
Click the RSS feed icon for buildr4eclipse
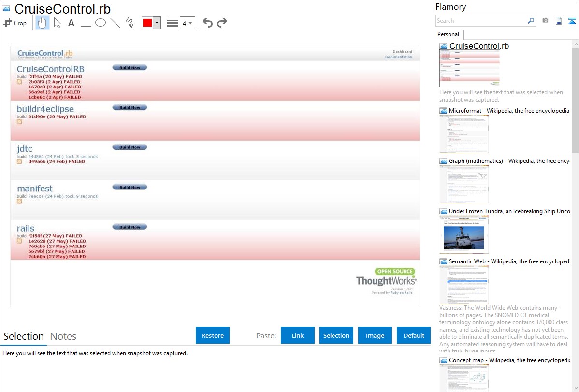coord(19,121)
